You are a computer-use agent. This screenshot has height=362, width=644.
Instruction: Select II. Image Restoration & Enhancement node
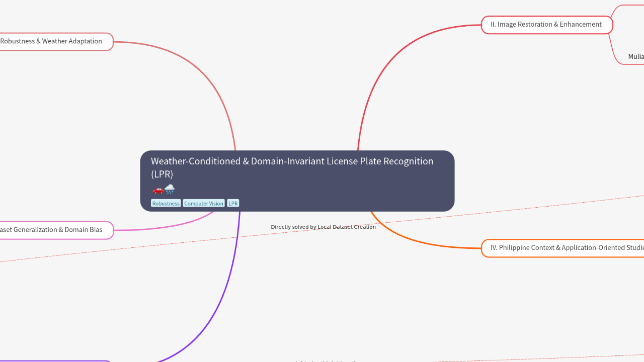[x=546, y=25]
